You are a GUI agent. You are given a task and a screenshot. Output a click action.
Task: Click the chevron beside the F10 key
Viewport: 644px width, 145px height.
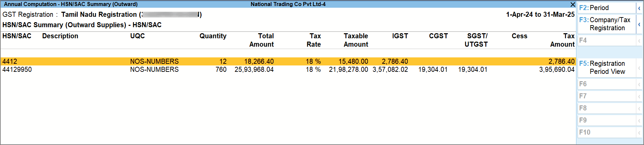639,133
